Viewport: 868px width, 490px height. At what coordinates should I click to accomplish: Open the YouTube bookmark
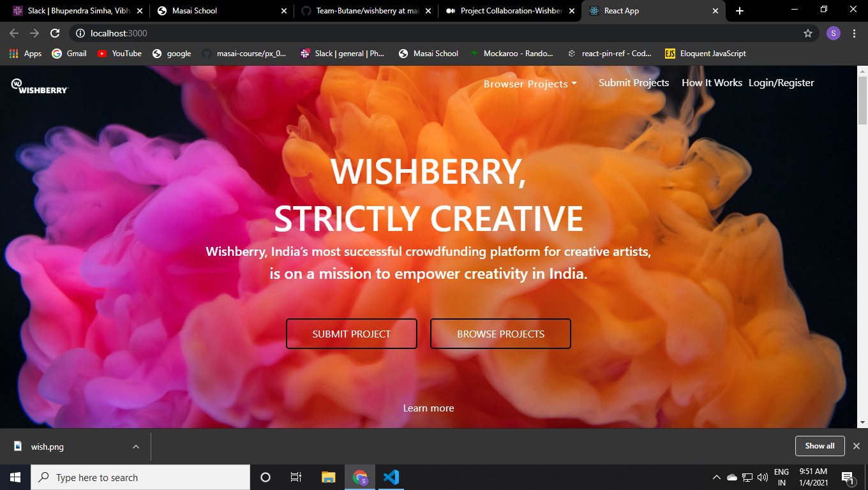tap(119, 54)
